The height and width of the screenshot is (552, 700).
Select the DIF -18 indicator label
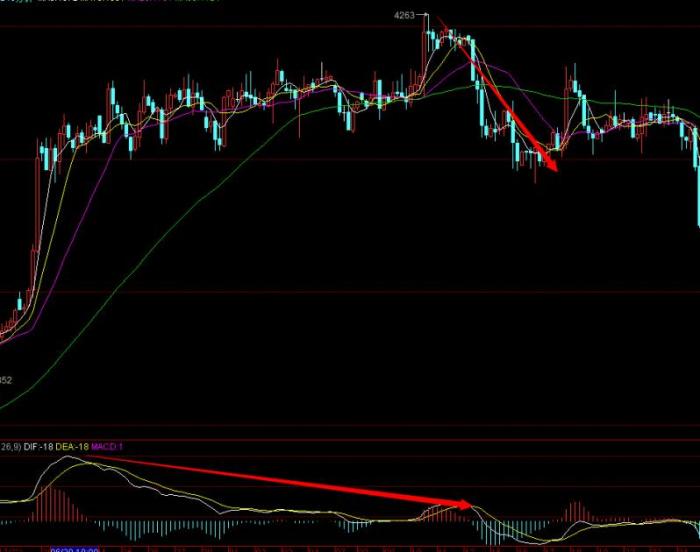click(38, 447)
